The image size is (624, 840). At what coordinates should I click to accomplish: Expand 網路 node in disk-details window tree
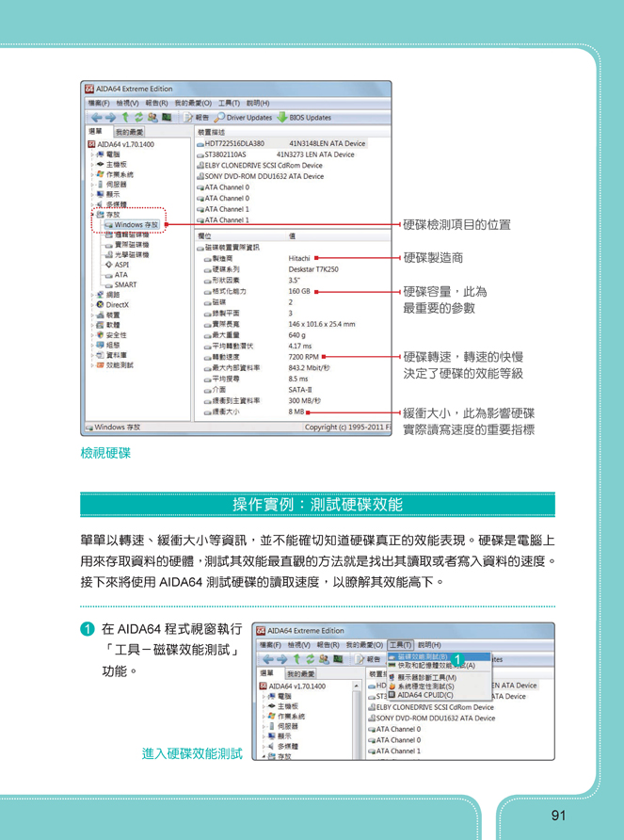[x=91, y=295]
